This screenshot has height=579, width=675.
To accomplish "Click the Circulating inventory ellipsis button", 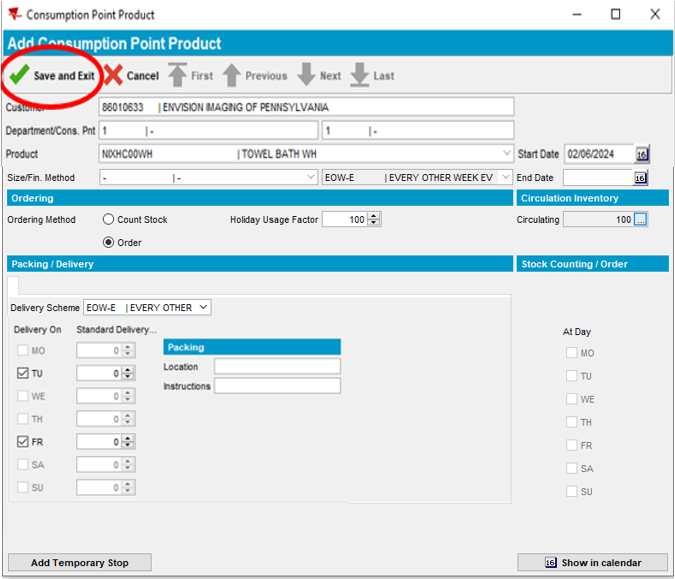I will pyautogui.click(x=641, y=220).
